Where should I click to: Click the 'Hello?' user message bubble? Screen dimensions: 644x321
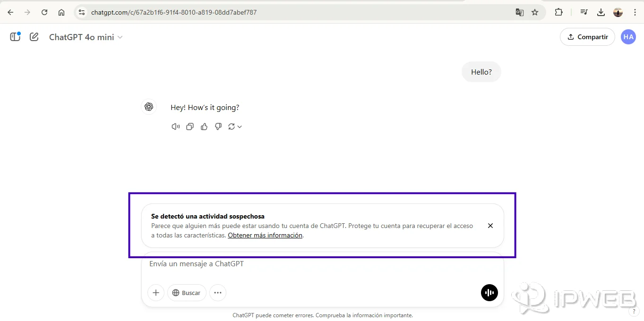(x=481, y=72)
